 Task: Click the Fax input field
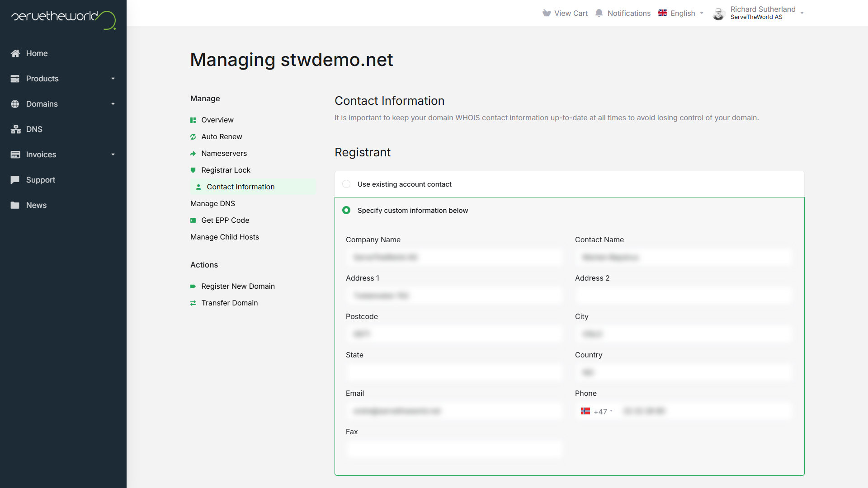tap(455, 450)
